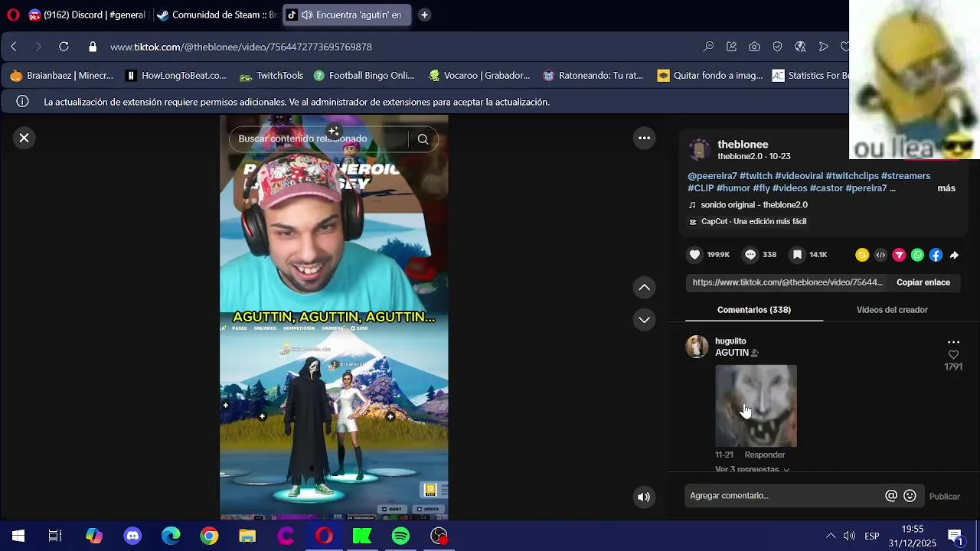
Task: Open the zoom-out magnifier in address bar
Action: coord(709,47)
